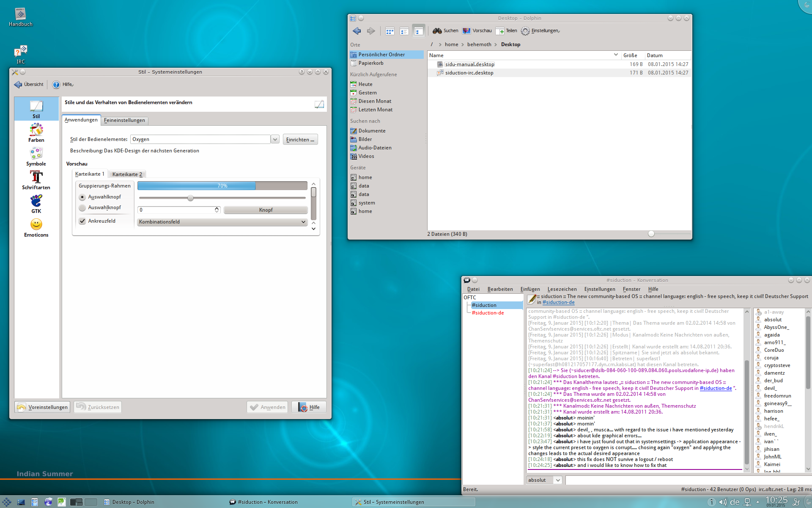The height and width of the screenshot is (508, 812).
Task: Expand the Kombinationsfeld combo box
Action: 222,222
